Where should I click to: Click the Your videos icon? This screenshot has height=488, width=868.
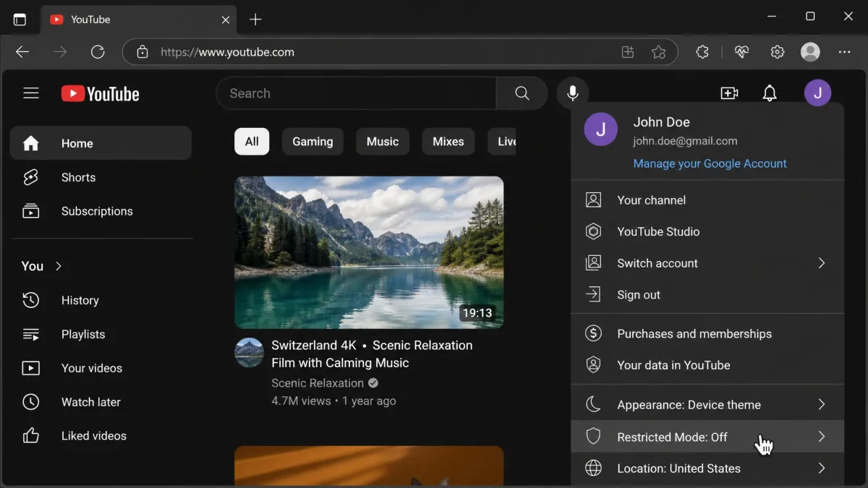point(30,368)
